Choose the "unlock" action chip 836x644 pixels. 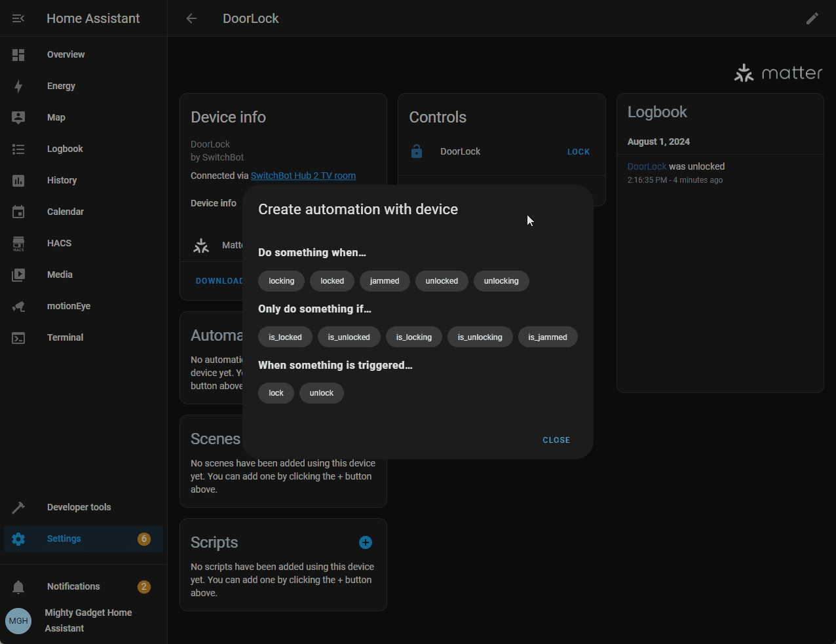click(x=321, y=393)
